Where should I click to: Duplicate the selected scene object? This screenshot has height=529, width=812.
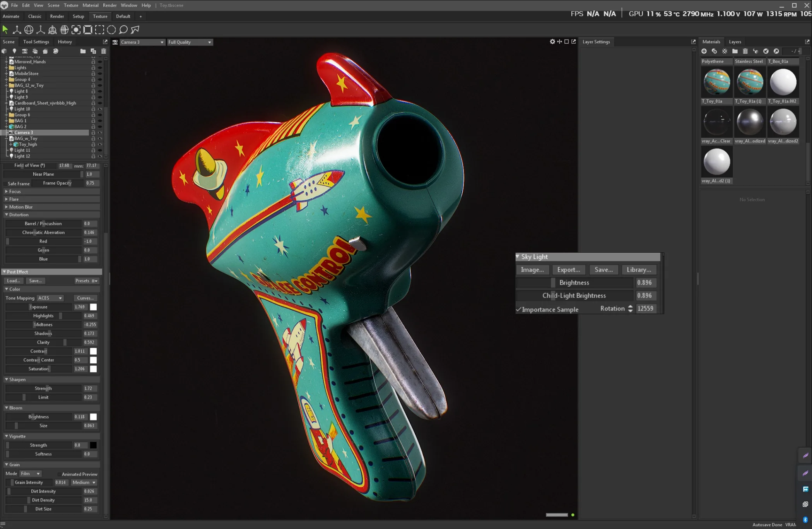pos(93,51)
